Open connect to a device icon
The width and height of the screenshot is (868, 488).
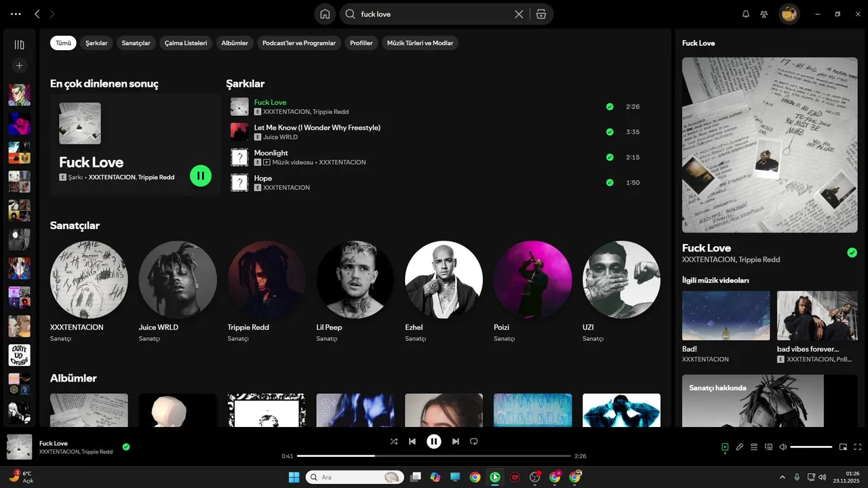click(x=768, y=447)
